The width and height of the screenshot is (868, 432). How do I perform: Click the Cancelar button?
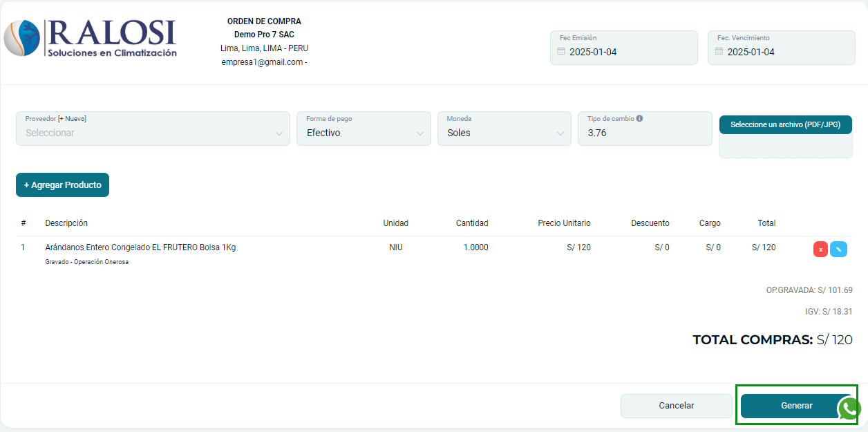(676, 406)
